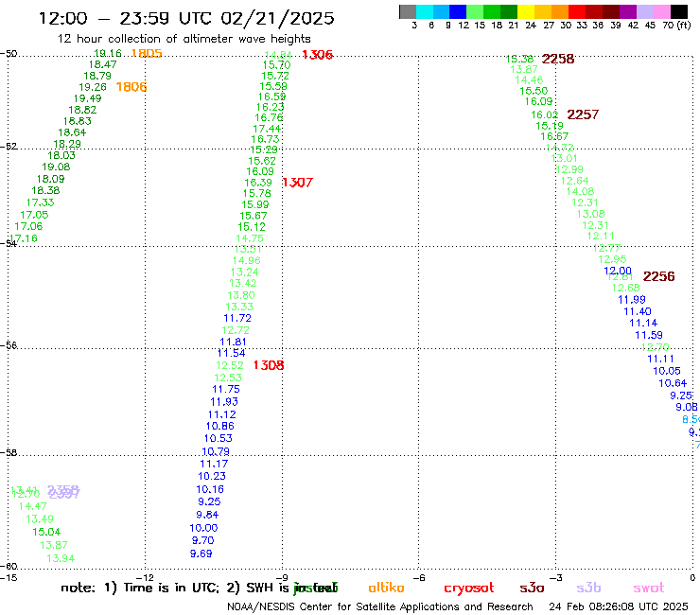The width and height of the screenshot is (700, 615).
Task: Click the pink swatch in the color scale
Action: tap(662, 11)
